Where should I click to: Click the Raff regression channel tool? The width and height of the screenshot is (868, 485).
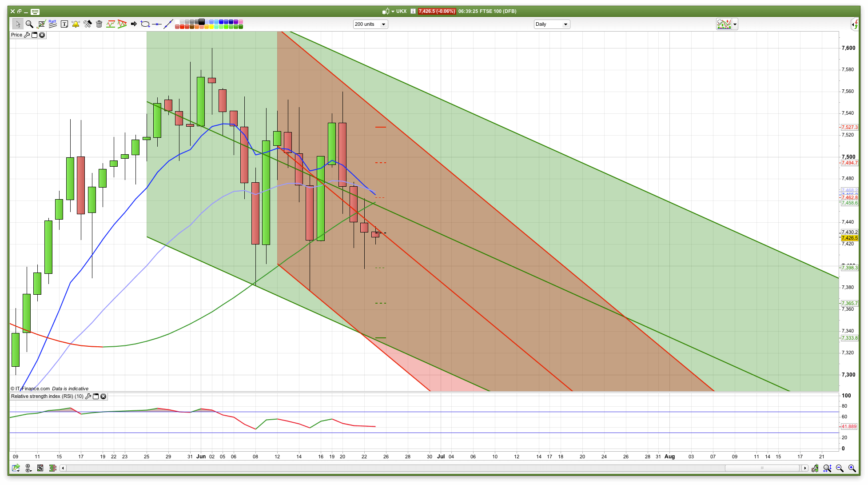coord(52,24)
